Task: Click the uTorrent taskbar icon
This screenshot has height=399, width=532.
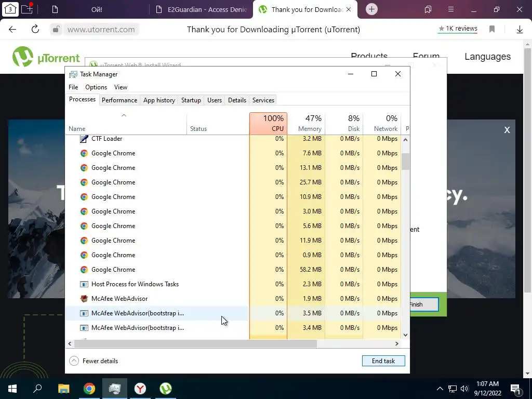Action: coord(166,389)
